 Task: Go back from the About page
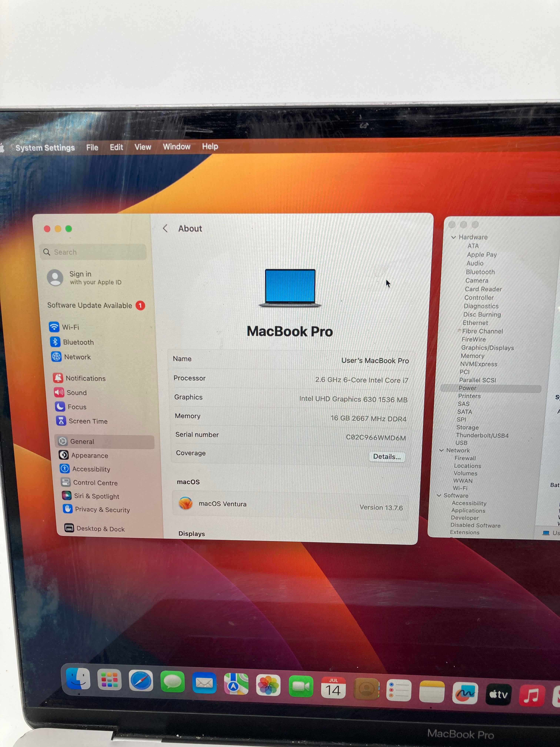pyautogui.click(x=165, y=228)
